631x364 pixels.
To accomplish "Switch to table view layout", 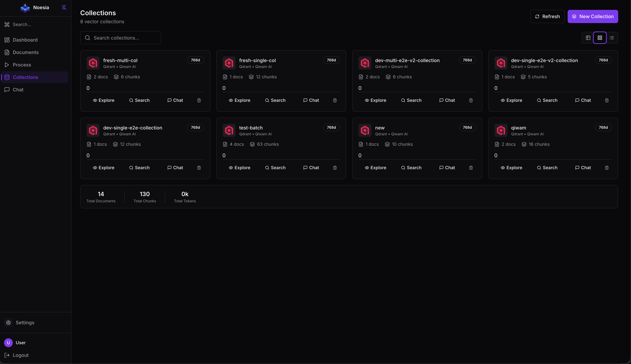I will pos(588,38).
